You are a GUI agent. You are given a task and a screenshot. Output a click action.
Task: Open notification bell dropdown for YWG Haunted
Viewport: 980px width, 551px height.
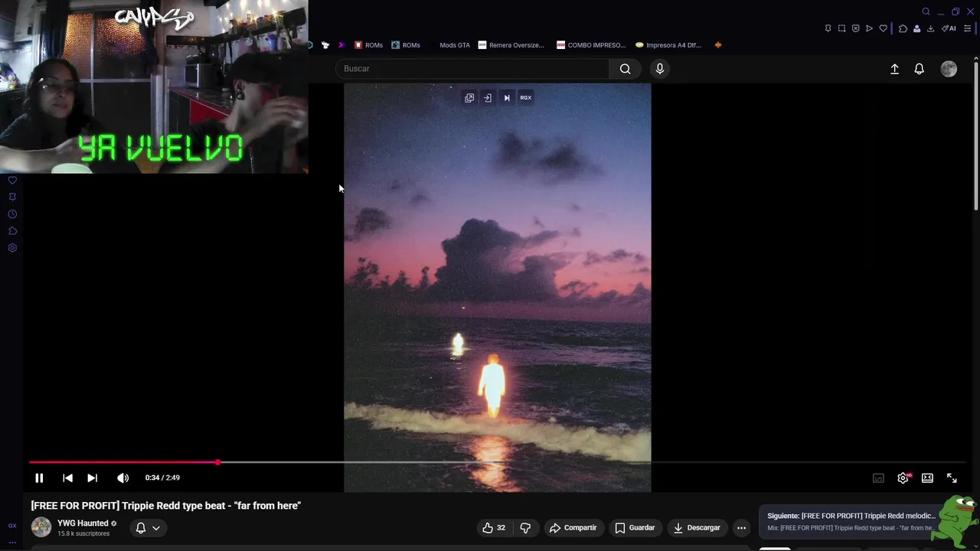[x=147, y=528]
